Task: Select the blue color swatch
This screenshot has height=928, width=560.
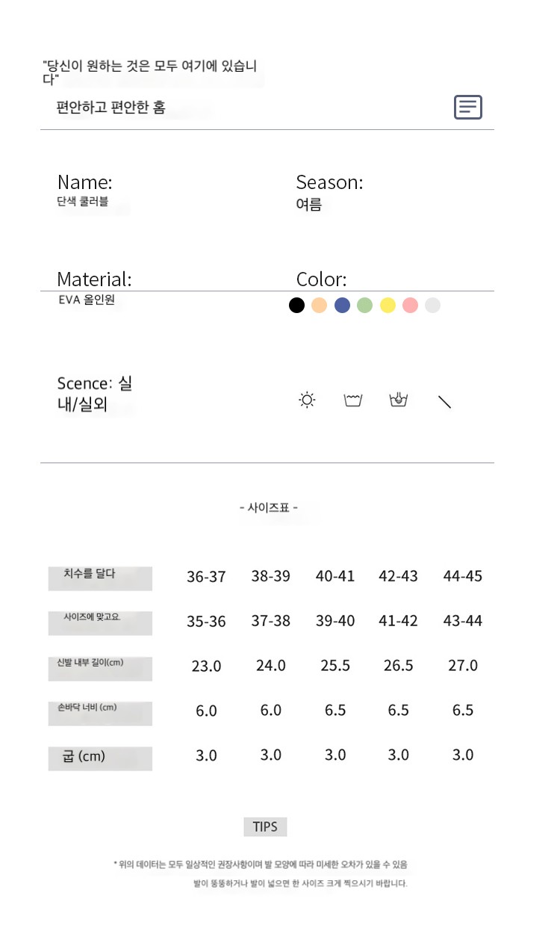Action: coord(342,305)
